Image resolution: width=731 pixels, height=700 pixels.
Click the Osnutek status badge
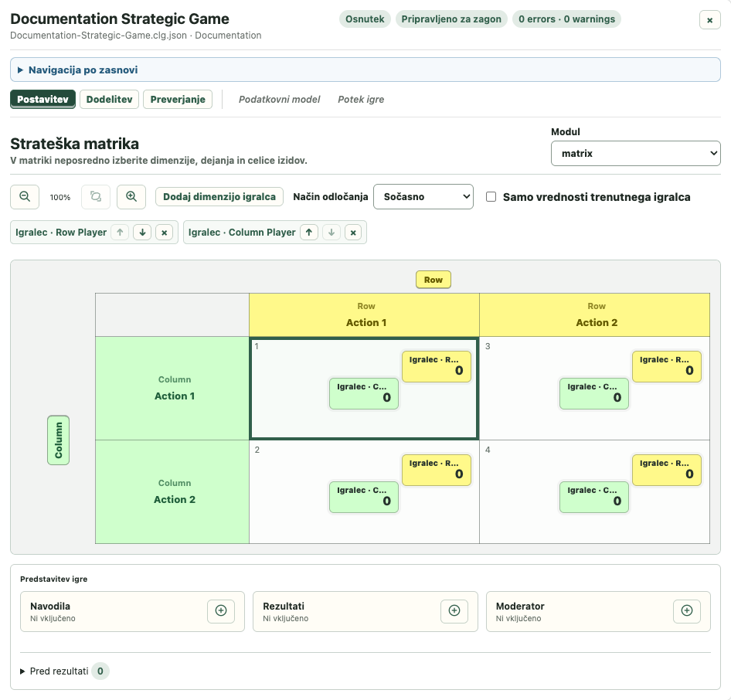tap(365, 19)
